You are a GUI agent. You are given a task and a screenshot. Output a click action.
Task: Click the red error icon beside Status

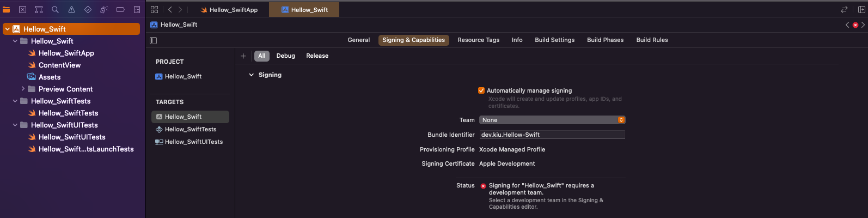point(483,186)
